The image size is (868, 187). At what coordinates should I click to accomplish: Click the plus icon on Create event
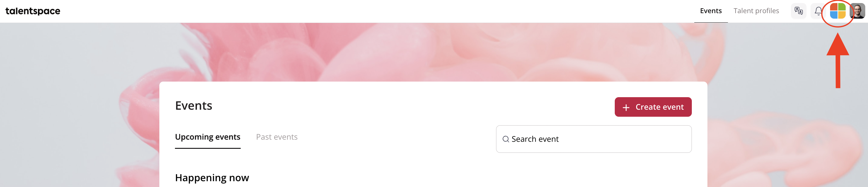tap(626, 108)
